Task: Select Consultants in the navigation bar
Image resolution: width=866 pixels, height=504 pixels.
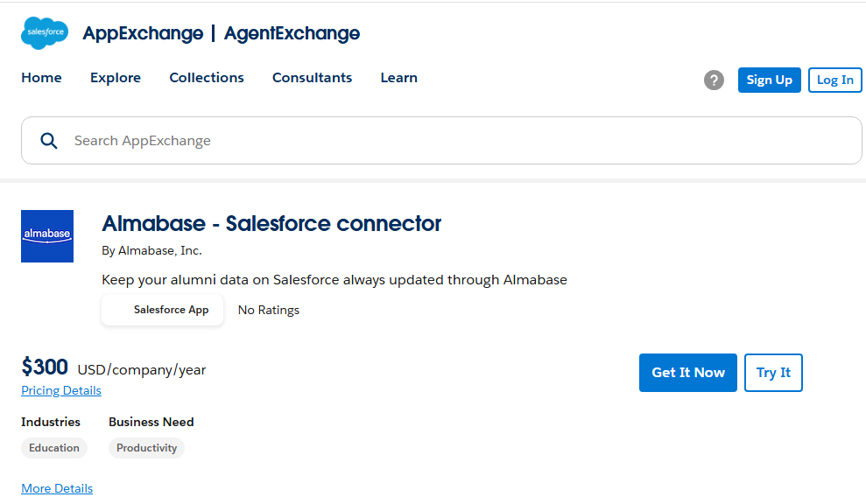Action: [312, 78]
